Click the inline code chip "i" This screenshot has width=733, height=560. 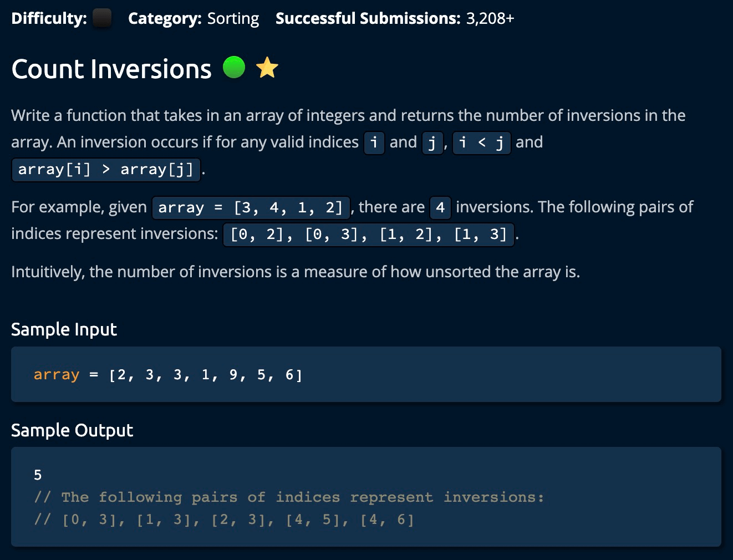coord(374,142)
